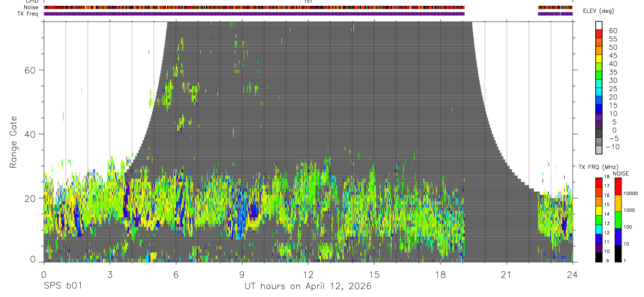The width and height of the screenshot is (644, 297).
Task: Click the '24' tick on the UT hours axis
Action: (573, 274)
